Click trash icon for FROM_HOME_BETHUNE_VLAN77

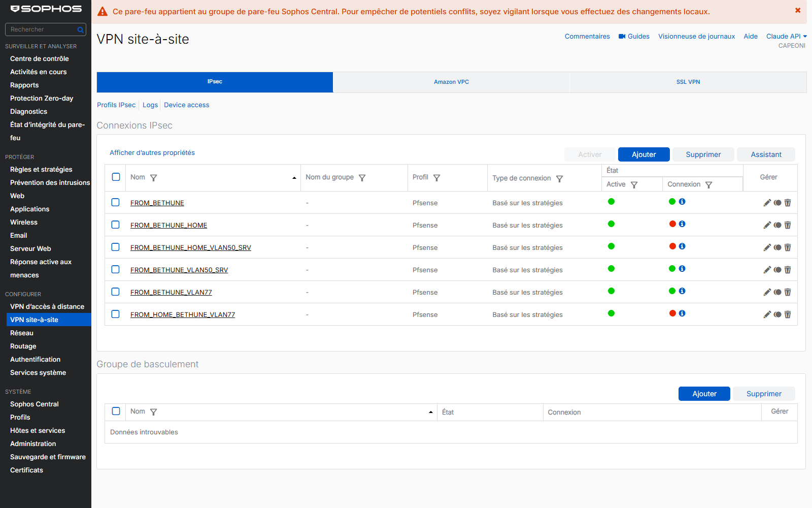tap(788, 314)
